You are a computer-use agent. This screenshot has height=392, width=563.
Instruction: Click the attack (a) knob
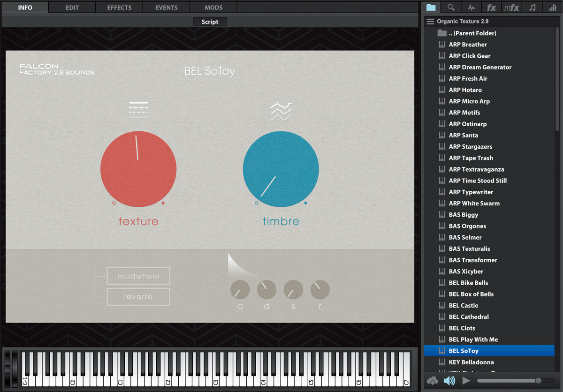(x=240, y=289)
